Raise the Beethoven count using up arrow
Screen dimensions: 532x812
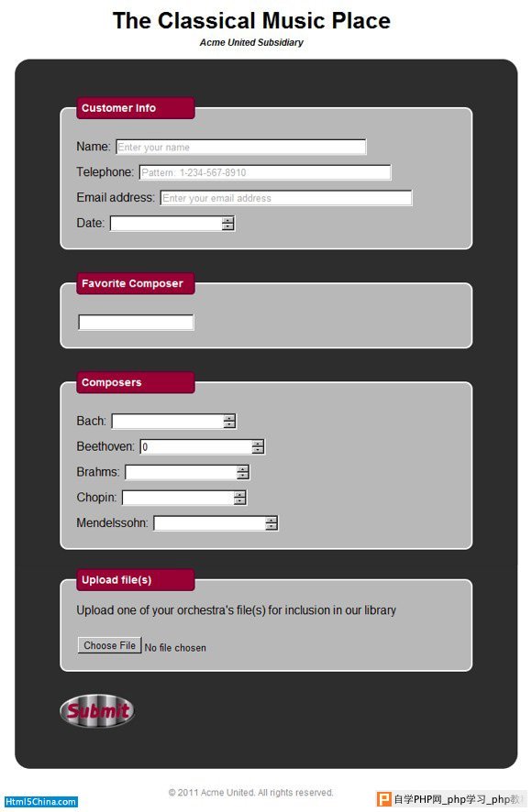[x=259, y=444]
